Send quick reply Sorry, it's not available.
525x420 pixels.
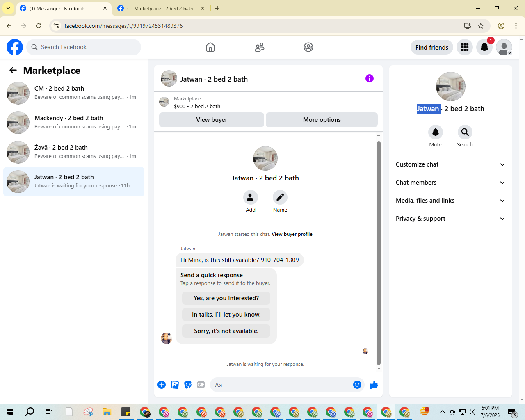tap(226, 331)
